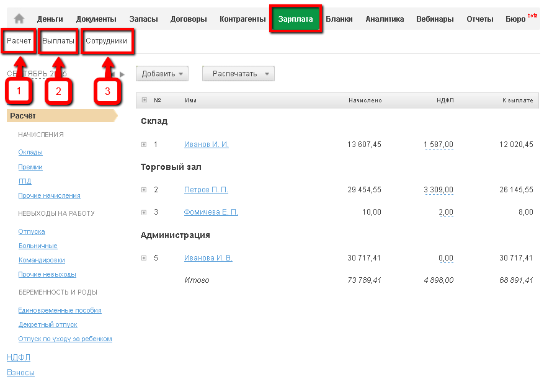
Task: Click NDFL value 3 309,00
Action: coord(438,190)
